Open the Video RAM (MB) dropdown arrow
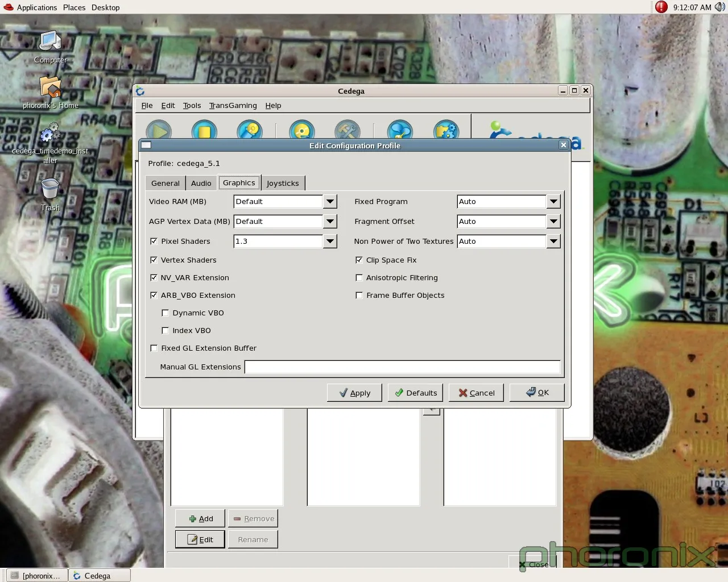This screenshot has width=728, height=582. 330,201
